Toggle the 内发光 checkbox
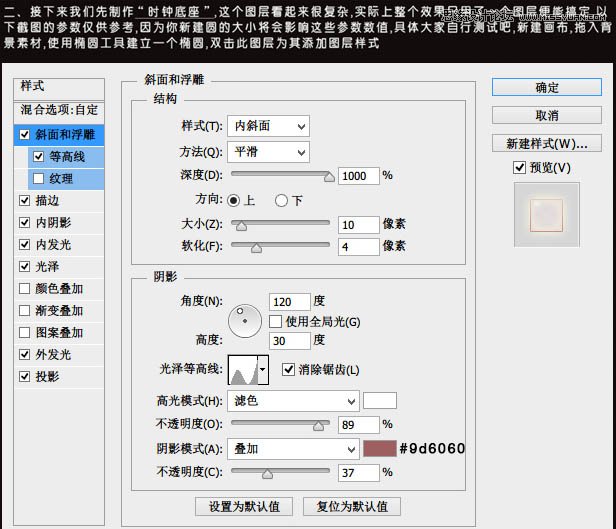 click(24, 245)
